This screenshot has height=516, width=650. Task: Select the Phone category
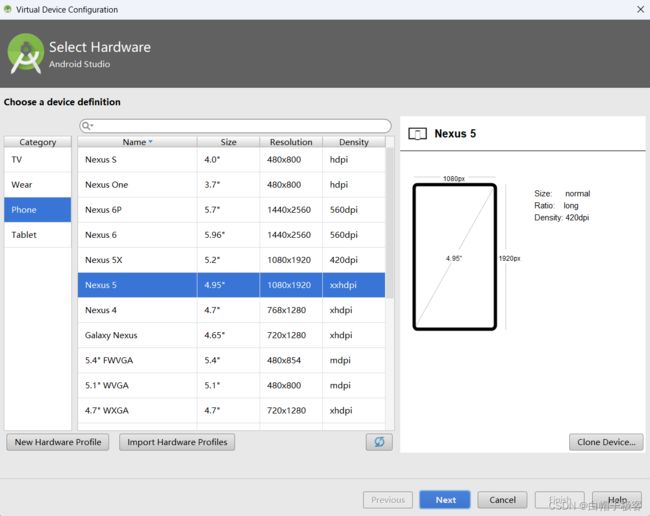tap(38, 210)
